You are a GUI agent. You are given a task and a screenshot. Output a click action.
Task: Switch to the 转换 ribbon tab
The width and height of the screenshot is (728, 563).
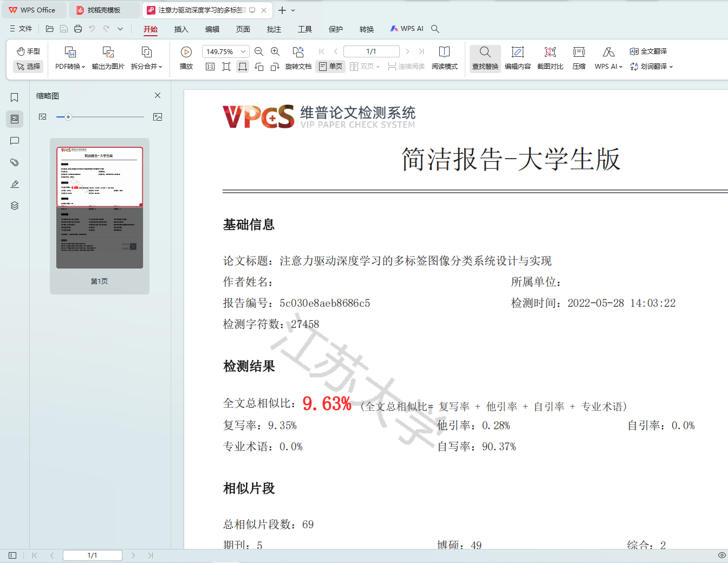(367, 29)
